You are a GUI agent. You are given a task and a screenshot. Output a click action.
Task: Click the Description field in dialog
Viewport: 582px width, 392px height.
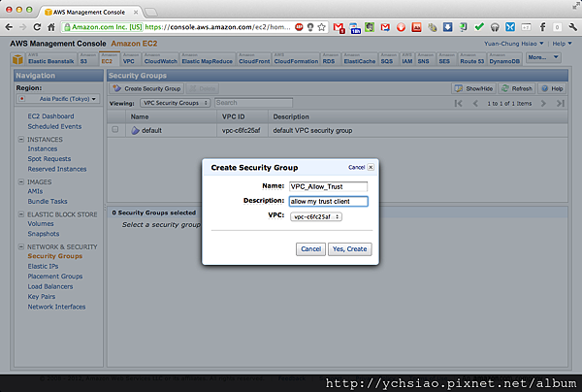(328, 201)
